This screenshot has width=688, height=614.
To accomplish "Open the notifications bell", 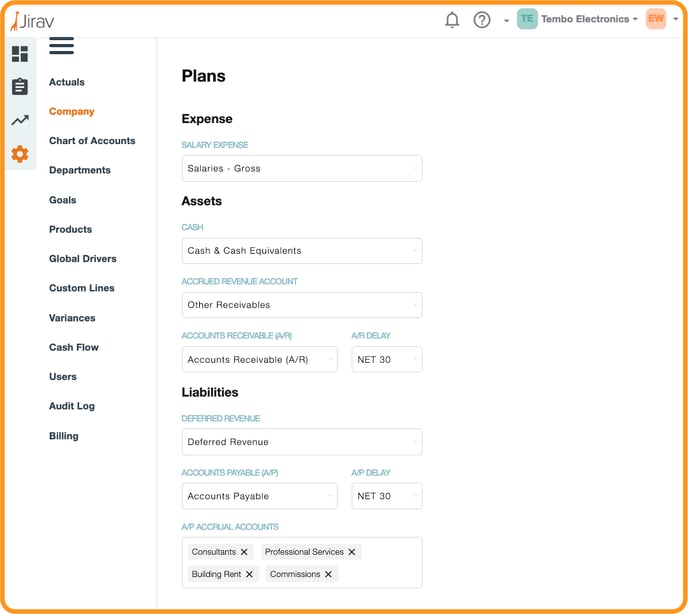I will point(452,20).
